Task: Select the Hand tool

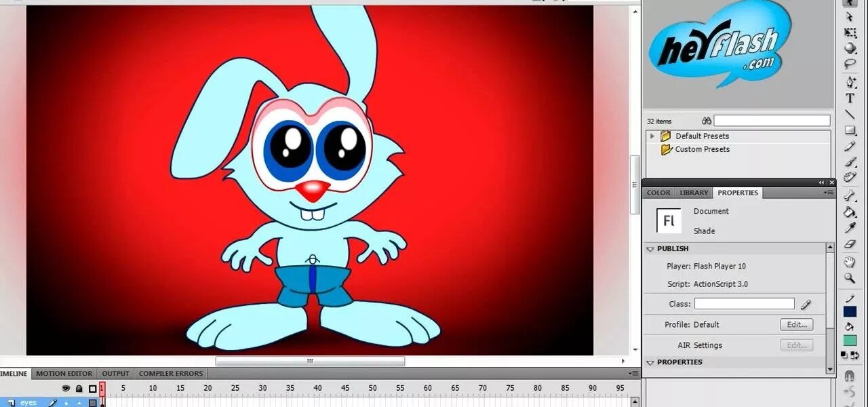Action: point(850,263)
